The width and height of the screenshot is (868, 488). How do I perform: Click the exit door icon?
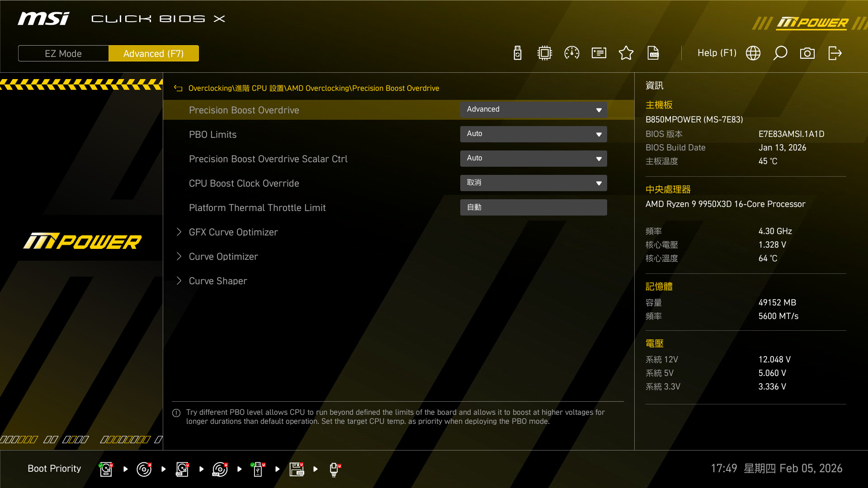pyautogui.click(x=835, y=53)
